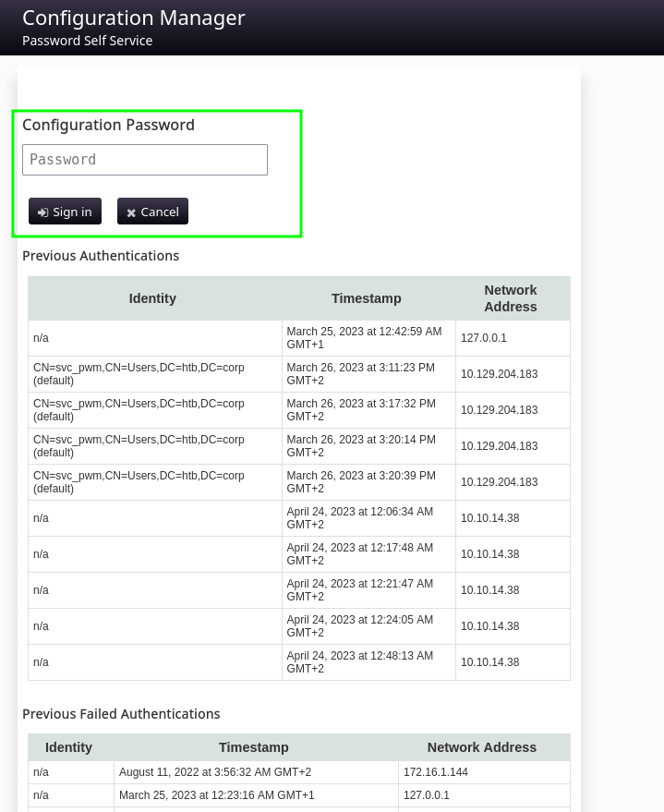Click 10.10.14.38 address in the 12:48:13 AM row
This screenshot has width=664, height=812.
coord(490,662)
